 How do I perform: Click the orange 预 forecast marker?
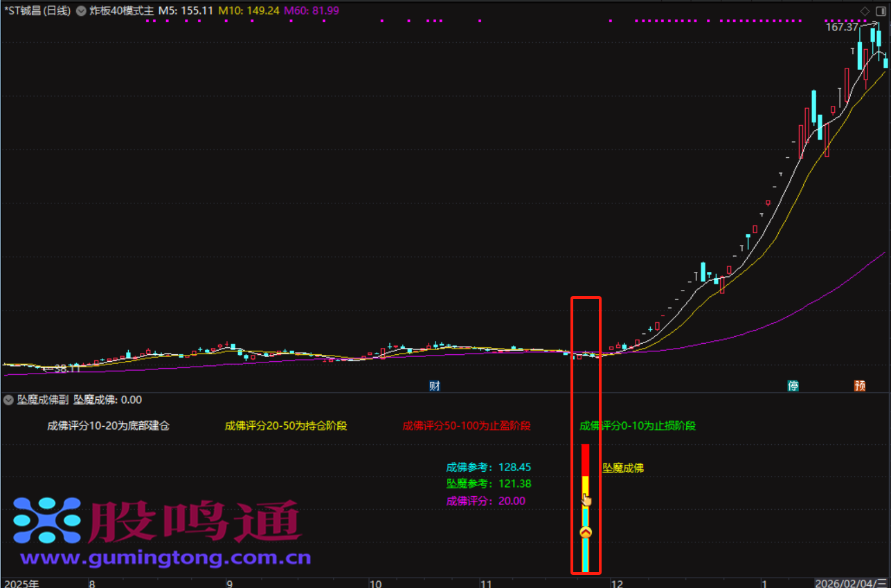[859, 386]
